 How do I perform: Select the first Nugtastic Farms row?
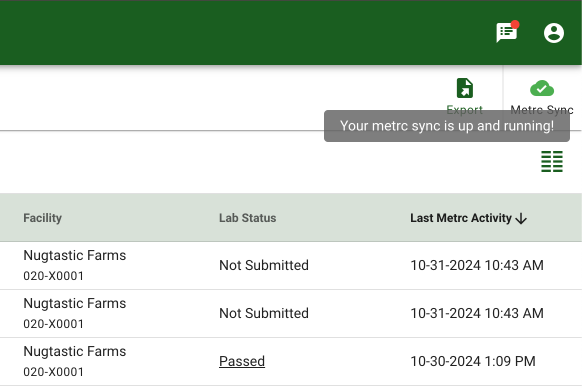pyautogui.click(x=291, y=265)
